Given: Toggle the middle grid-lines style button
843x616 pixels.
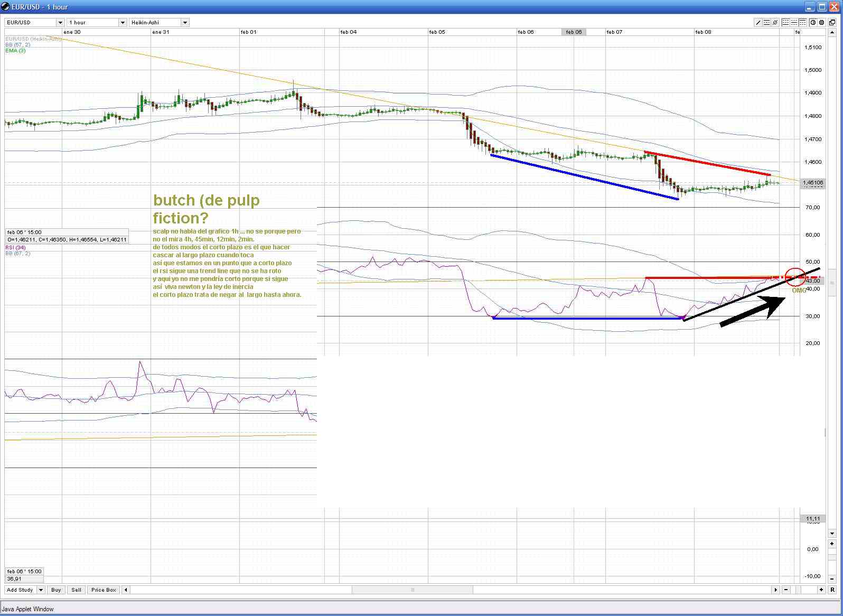Looking at the screenshot, I should (794, 22).
